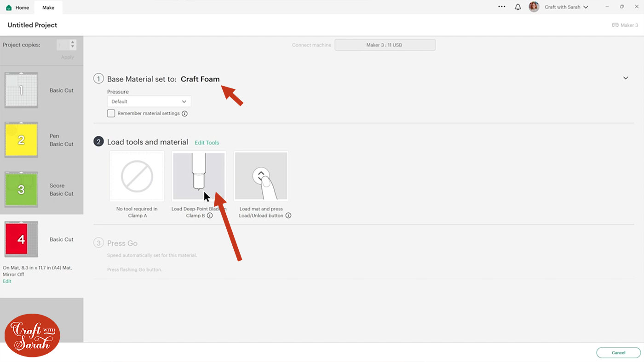
Task: Select red mat 4 Basic Cut
Action: click(21, 239)
